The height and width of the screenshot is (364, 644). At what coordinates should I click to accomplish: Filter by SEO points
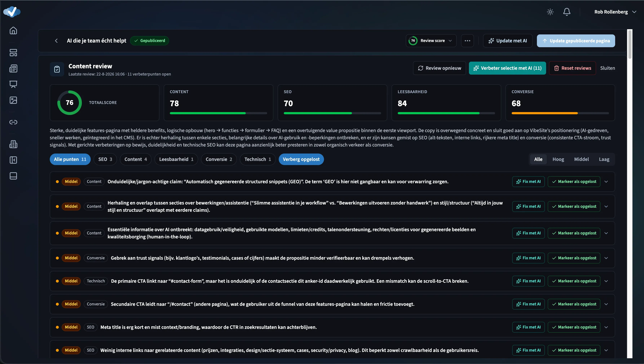point(105,159)
